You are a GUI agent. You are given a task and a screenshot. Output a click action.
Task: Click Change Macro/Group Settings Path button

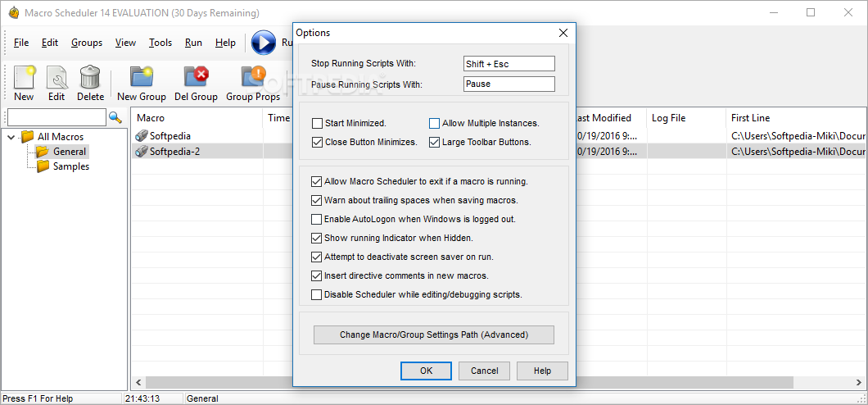click(x=434, y=334)
